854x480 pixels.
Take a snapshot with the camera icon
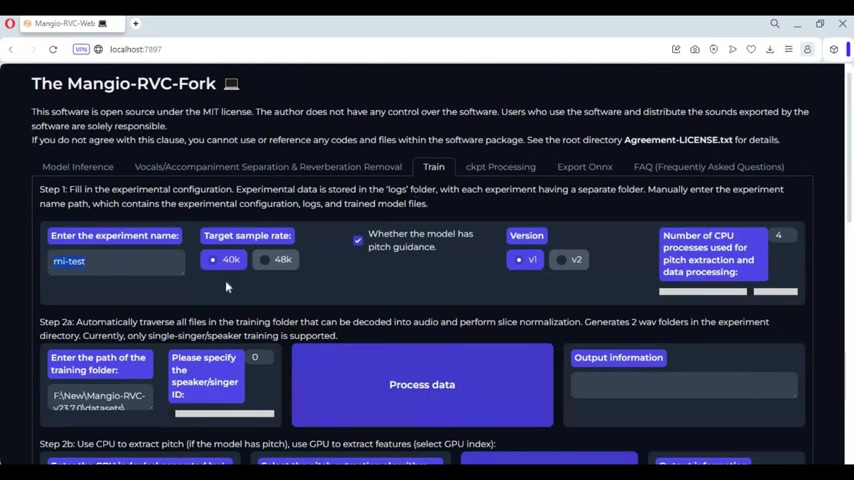point(695,49)
